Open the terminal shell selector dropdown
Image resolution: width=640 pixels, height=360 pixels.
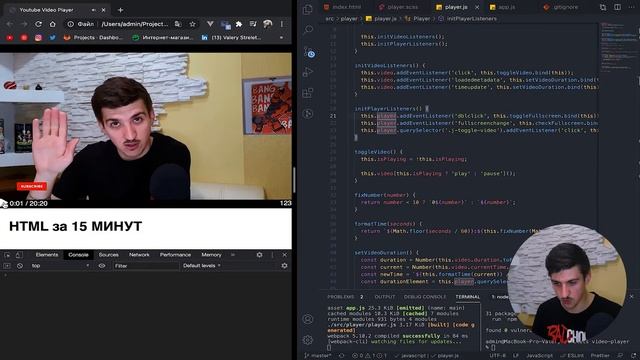(500, 297)
